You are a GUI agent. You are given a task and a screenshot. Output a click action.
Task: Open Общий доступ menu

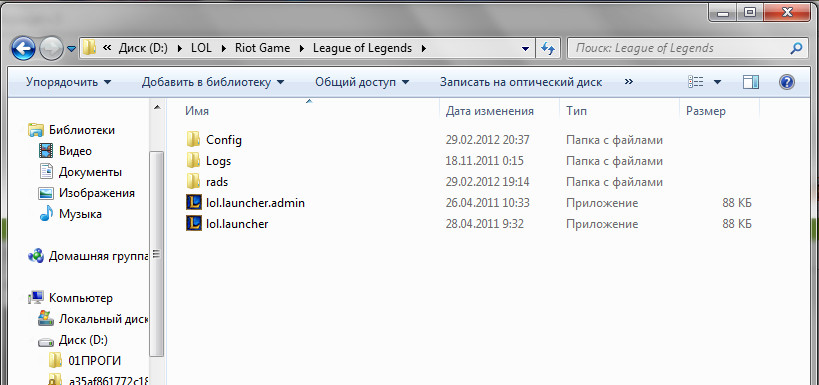362,82
